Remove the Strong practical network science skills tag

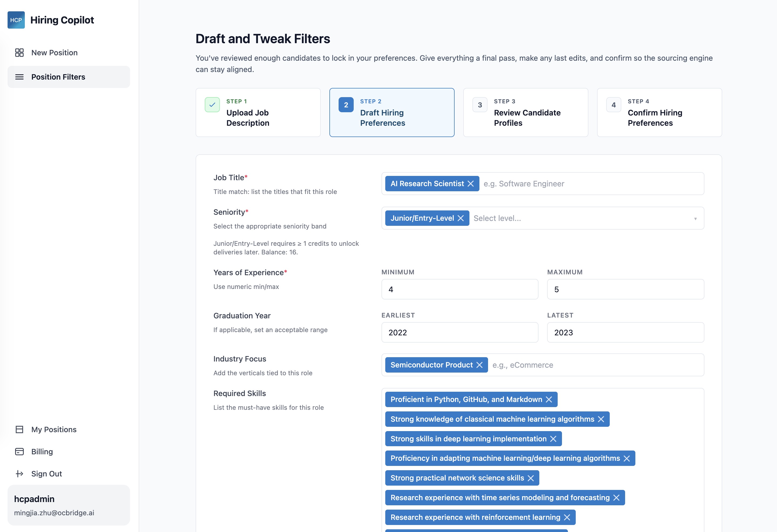tap(531, 478)
